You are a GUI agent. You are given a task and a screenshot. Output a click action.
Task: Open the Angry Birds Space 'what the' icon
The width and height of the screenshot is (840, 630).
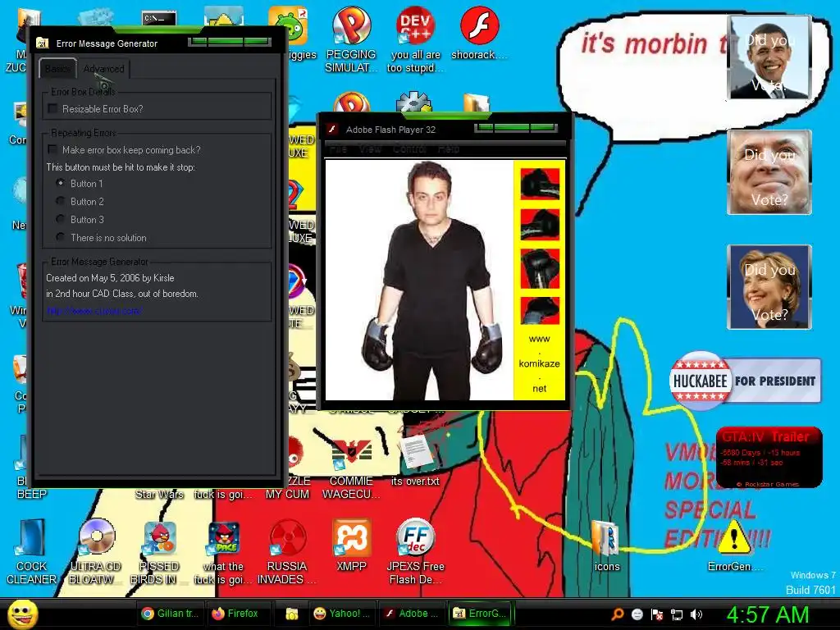tap(223, 552)
